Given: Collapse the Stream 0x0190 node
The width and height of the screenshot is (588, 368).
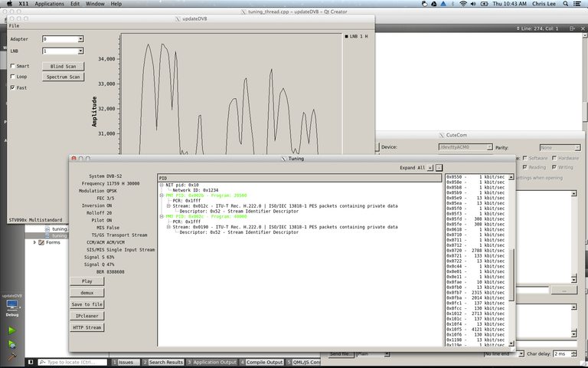Looking at the screenshot, I should [168, 227].
